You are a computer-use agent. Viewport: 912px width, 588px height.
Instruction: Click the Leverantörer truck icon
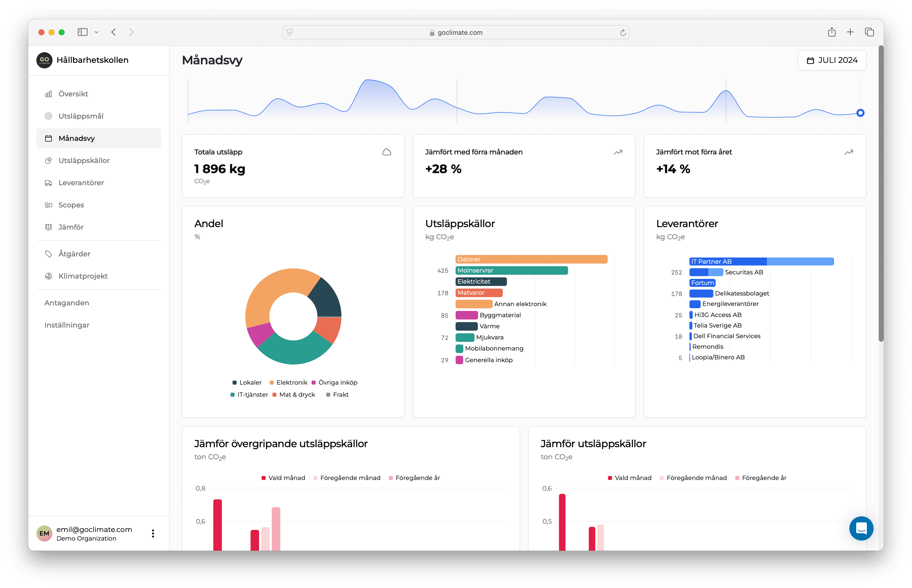click(48, 183)
